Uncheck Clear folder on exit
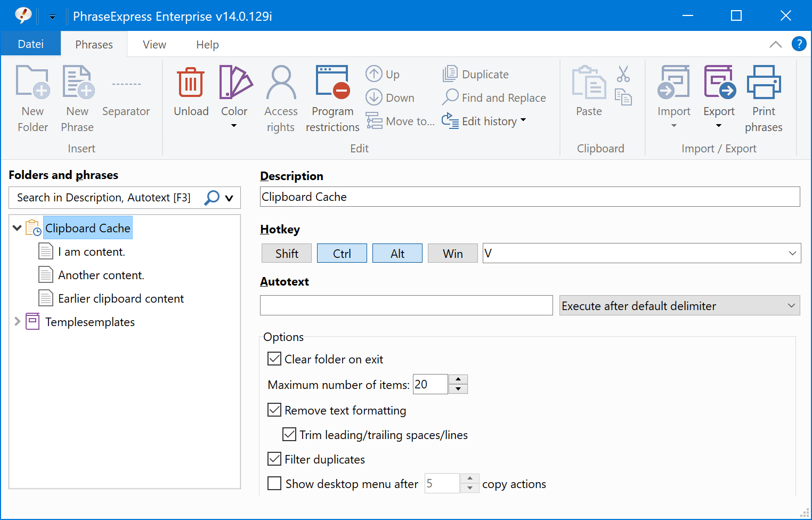Screen dimensions: 812x520 click(274, 359)
